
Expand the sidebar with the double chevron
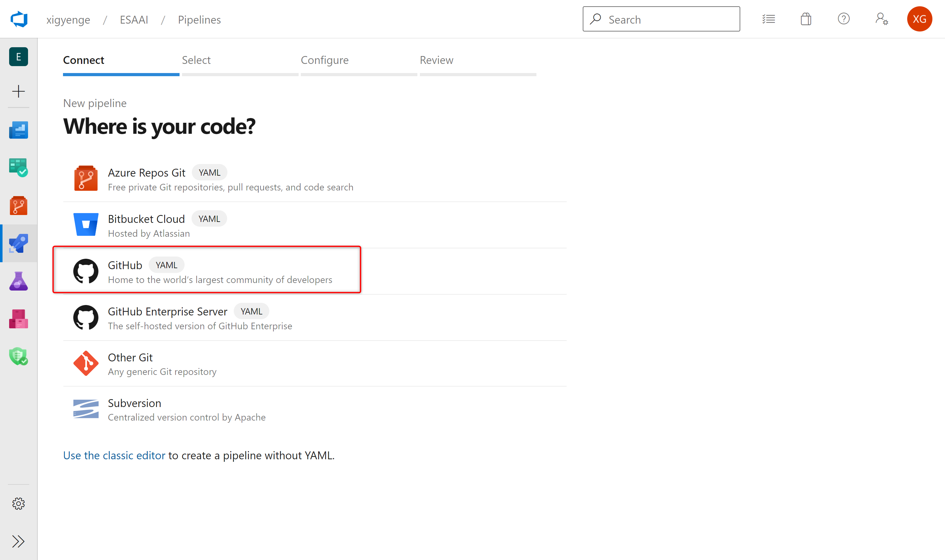tap(18, 541)
